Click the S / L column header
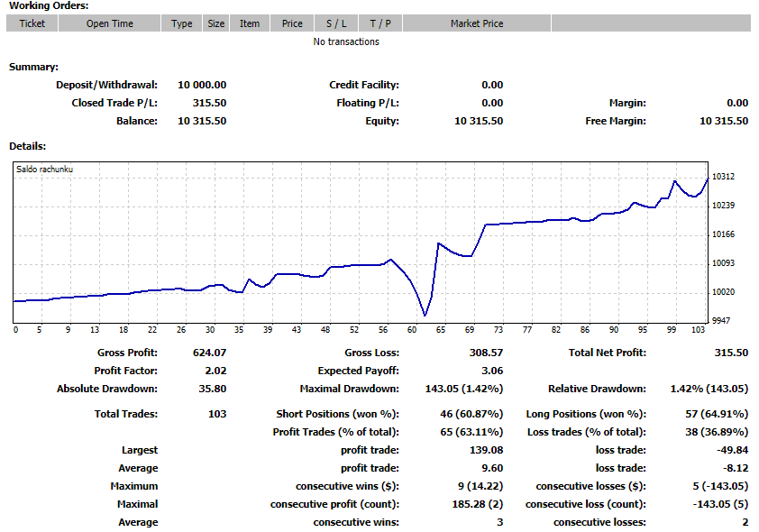 coord(335,23)
